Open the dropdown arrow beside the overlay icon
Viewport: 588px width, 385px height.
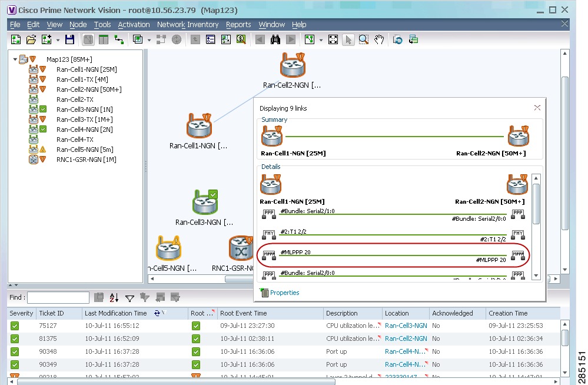pos(149,40)
